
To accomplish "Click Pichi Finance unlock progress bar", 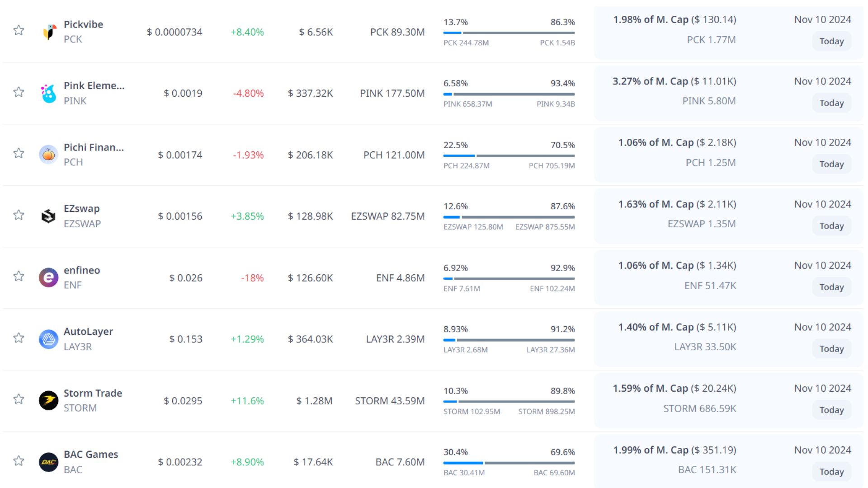I will tap(509, 155).
